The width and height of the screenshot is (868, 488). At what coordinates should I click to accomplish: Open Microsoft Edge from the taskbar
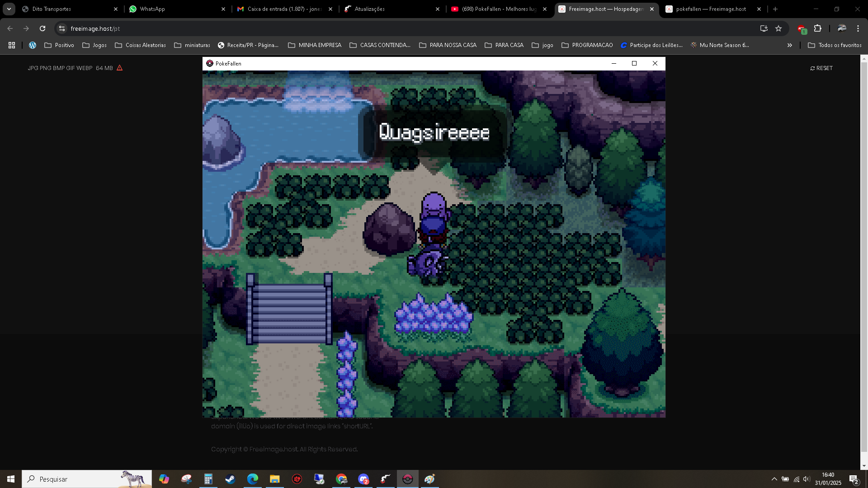tap(253, 479)
